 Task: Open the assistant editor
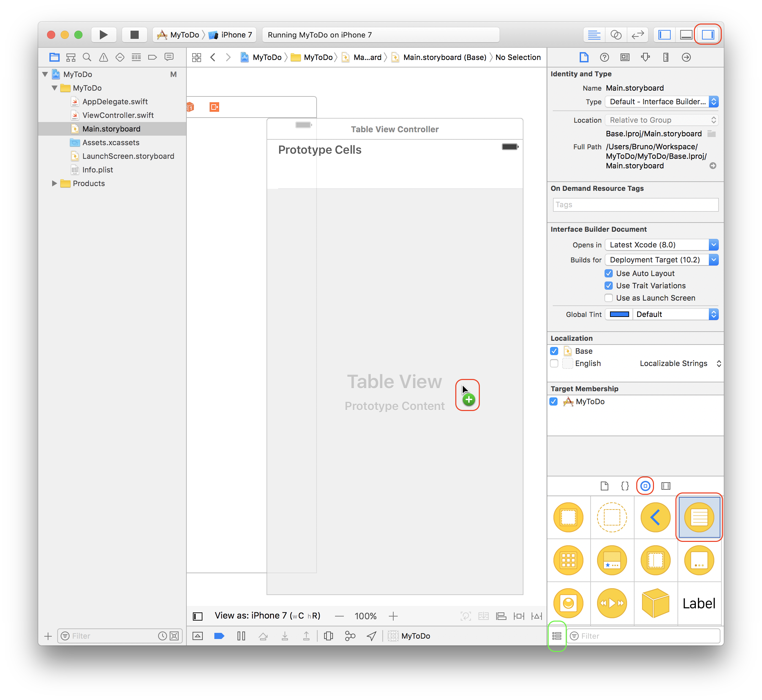pos(616,35)
